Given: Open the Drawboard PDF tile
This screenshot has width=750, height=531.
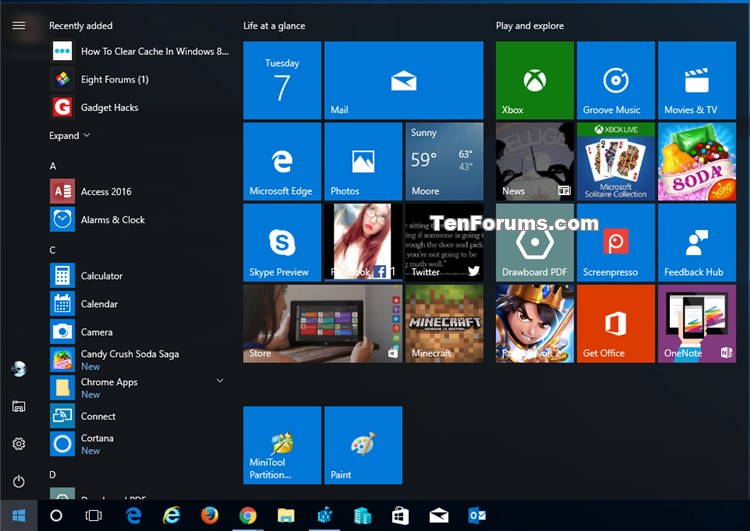Looking at the screenshot, I should 535,243.
